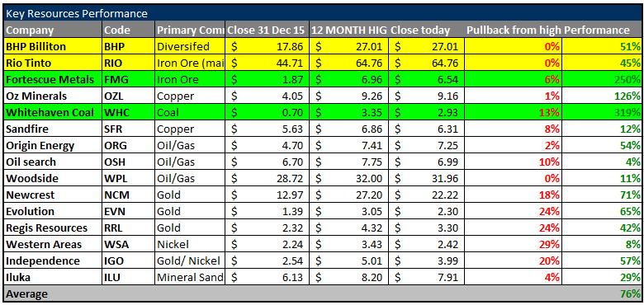The width and height of the screenshot is (644, 305).
Task: Select Western Areas 29% pullback cell
Action: [x=514, y=244]
